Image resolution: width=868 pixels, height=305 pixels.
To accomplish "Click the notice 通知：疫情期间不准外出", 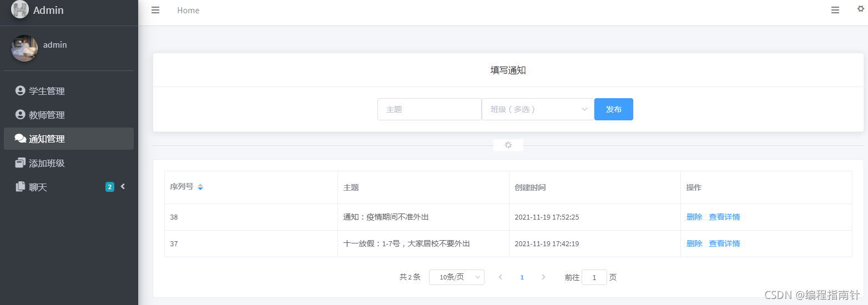I will coord(386,217).
